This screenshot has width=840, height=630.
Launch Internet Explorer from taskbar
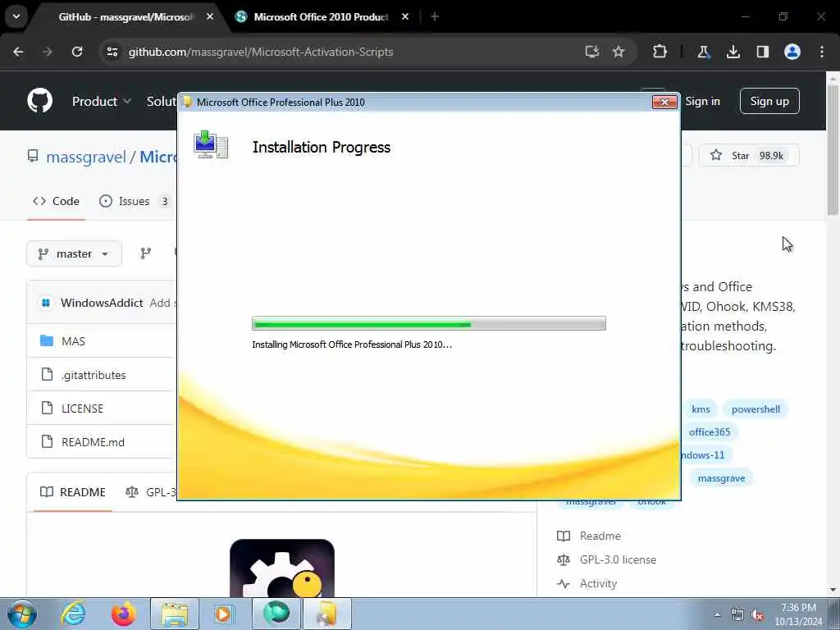click(73, 614)
